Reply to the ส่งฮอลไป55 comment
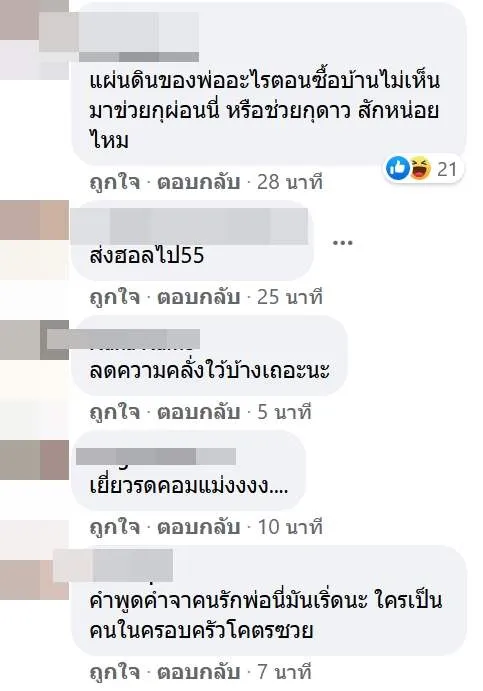 pyautogui.click(x=198, y=297)
